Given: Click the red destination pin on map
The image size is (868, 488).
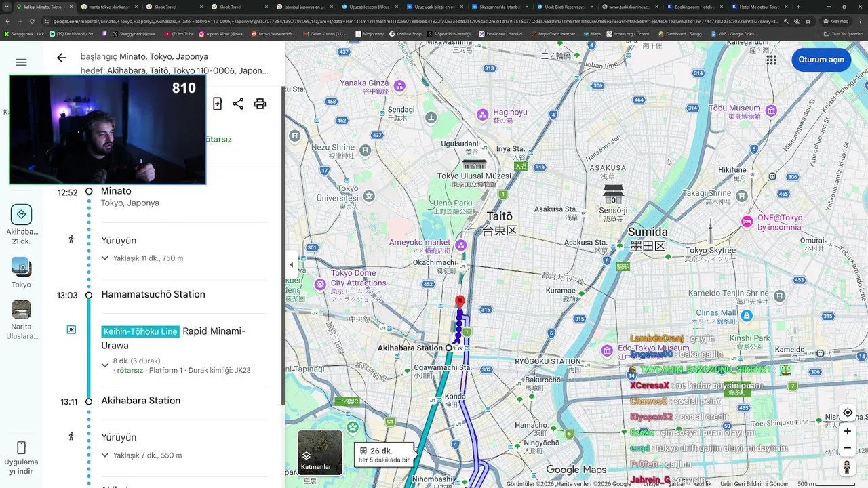Looking at the screenshot, I should click(x=460, y=302).
